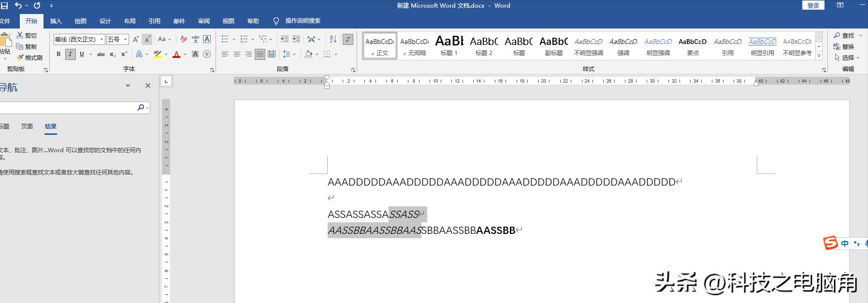
Task: Center align text
Action: pos(237,54)
